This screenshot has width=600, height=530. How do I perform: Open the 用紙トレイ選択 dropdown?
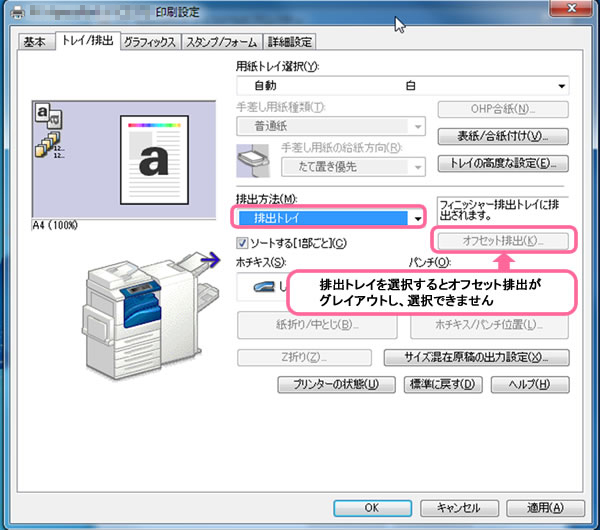pos(400,87)
